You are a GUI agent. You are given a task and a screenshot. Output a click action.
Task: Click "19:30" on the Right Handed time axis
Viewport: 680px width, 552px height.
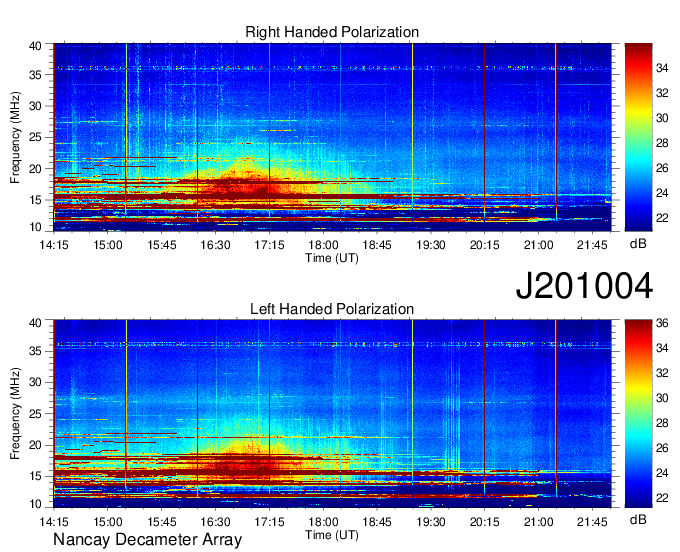(431, 245)
